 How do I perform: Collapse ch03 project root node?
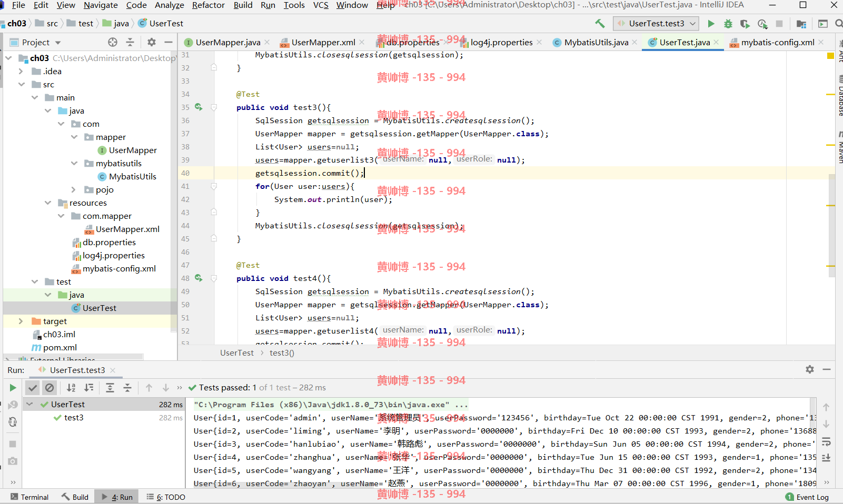[x=9, y=58]
